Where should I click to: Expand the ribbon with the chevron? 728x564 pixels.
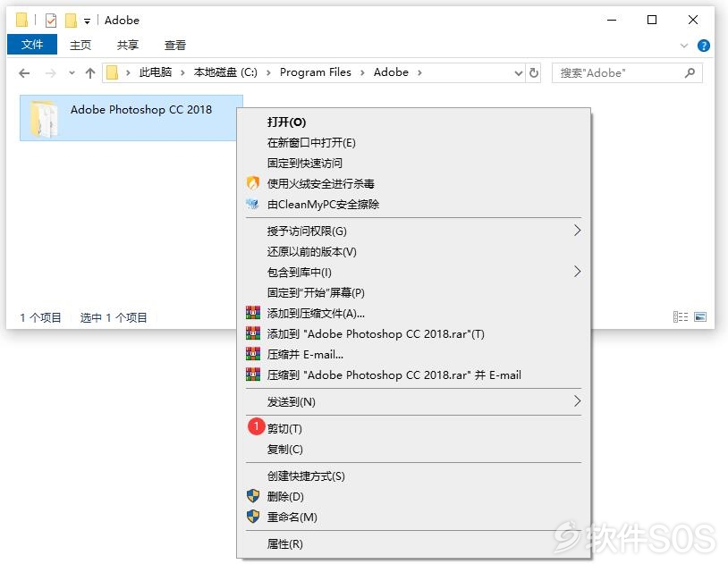[684, 46]
